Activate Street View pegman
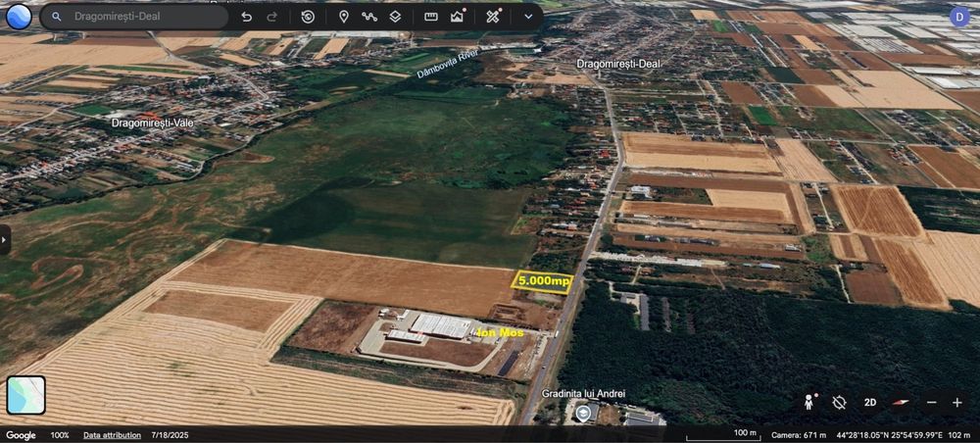 pos(809,403)
